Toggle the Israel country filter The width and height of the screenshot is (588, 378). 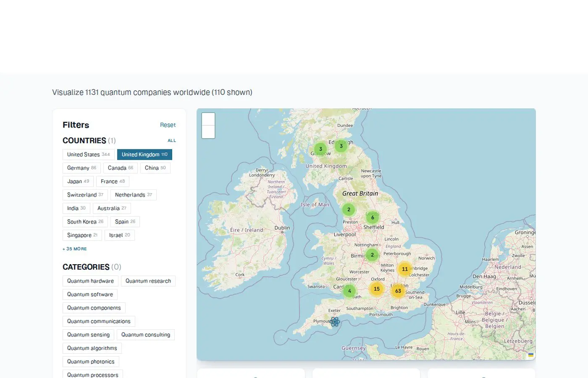click(x=120, y=235)
